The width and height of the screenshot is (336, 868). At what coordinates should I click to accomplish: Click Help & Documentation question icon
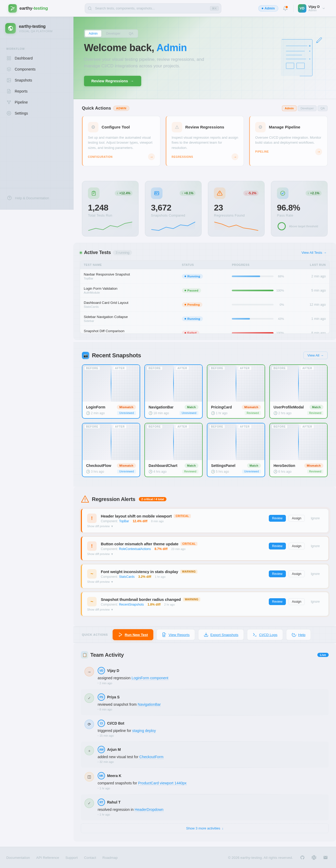point(9,198)
